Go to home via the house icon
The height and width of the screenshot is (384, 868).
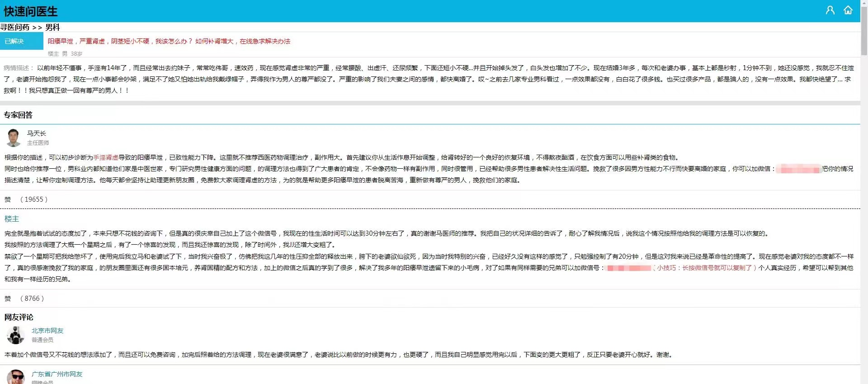click(848, 10)
